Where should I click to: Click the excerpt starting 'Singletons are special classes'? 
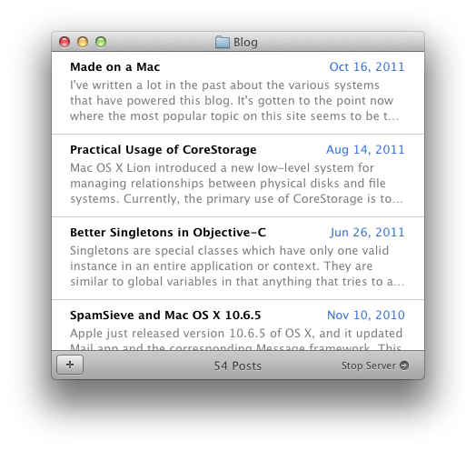point(237,266)
